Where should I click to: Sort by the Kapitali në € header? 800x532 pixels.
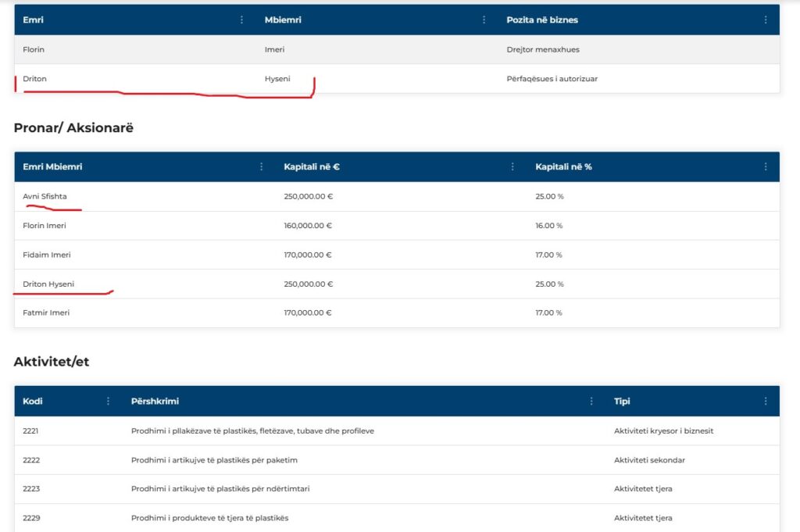coord(312,166)
